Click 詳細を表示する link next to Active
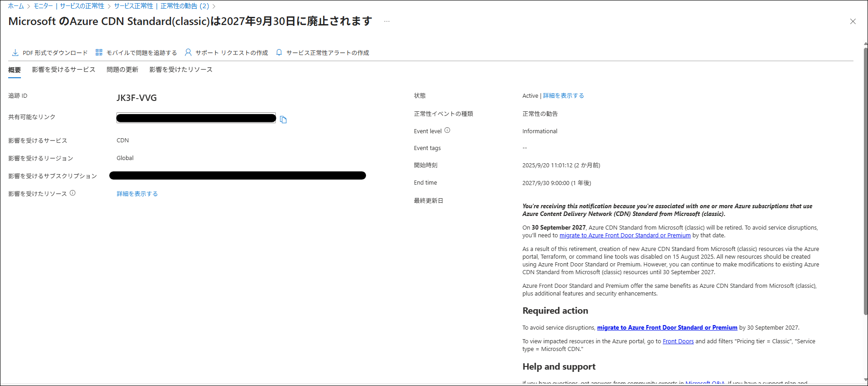This screenshot has width=868, height=386. tap(563, 95)
